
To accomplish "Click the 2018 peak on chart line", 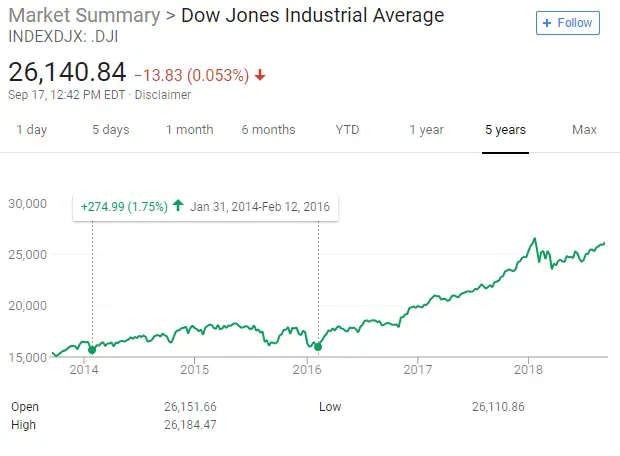I will coord(535,239).
